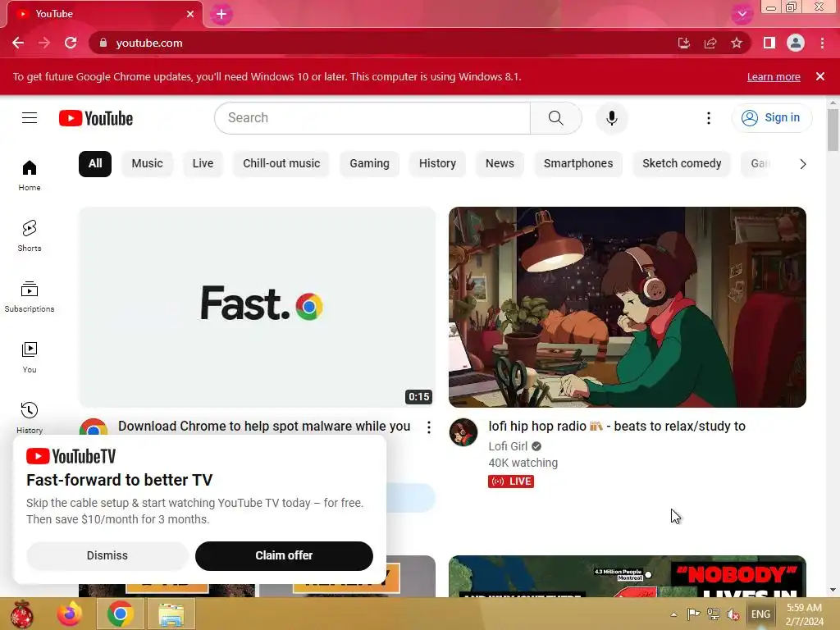Click the vertical page scrollbar thumb
The width and height of the screenshot is (840, 630).
click(x=833, y=130)
